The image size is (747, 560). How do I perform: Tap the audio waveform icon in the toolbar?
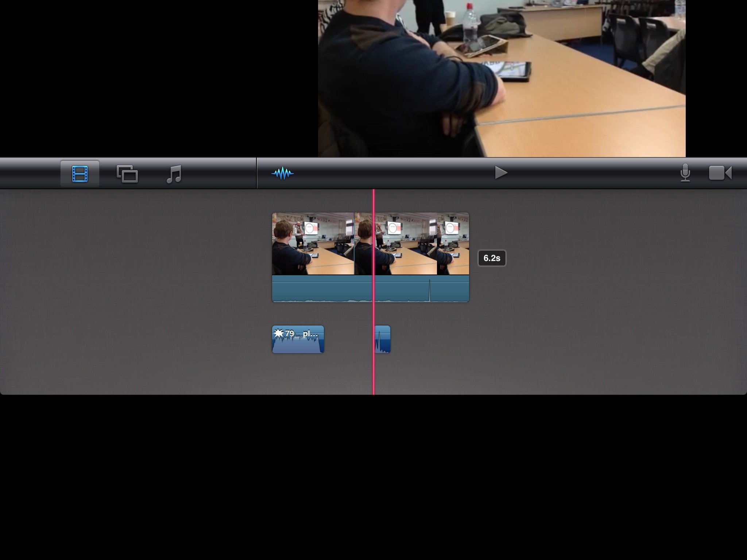[282, 173]
